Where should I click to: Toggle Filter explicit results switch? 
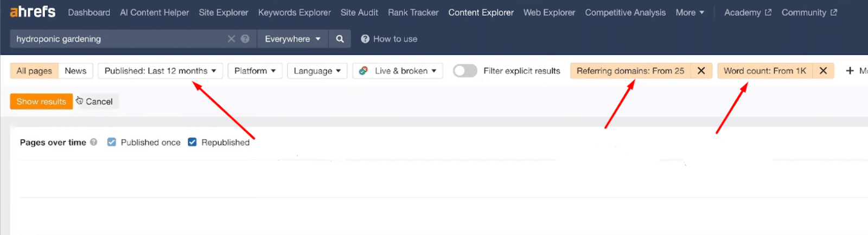click(x=465, y=71)
